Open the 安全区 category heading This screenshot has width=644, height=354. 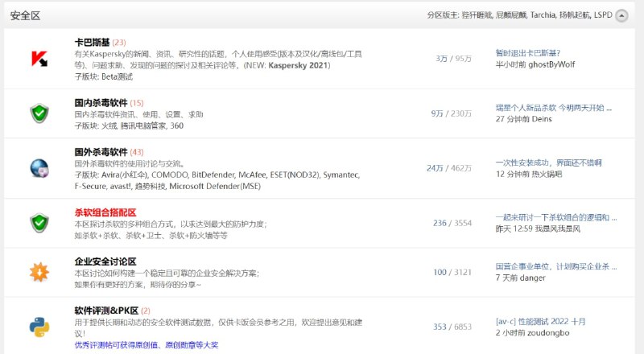tap(25, 15)
